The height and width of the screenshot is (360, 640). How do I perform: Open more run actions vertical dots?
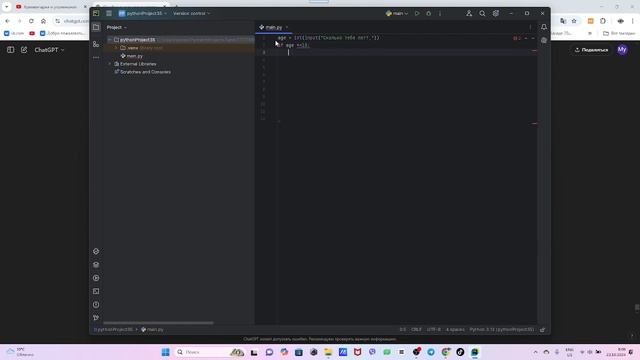tap(440, 13)
